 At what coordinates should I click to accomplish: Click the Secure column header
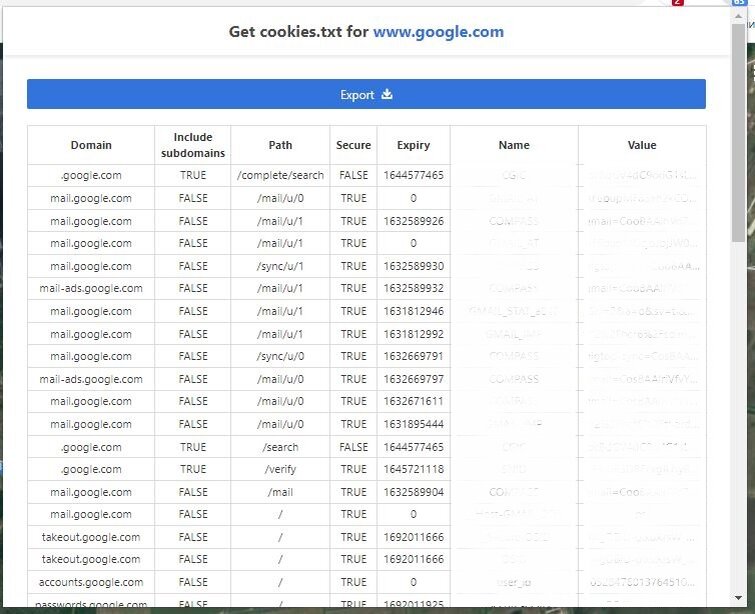(353, 145)
